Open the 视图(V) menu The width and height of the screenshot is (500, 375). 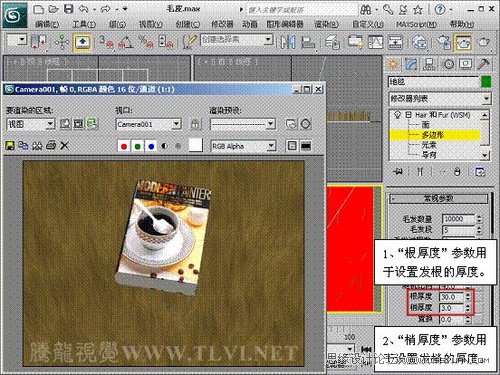point(151,24)
